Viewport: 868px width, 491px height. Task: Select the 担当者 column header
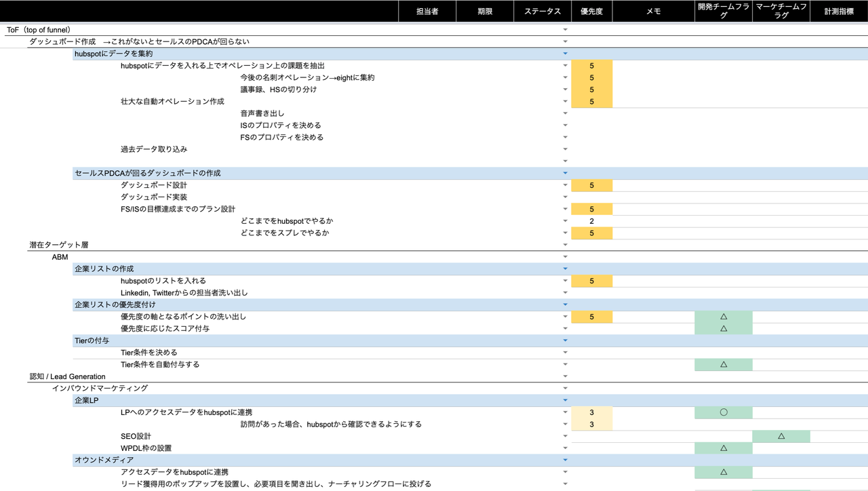(x=427, y=12)
